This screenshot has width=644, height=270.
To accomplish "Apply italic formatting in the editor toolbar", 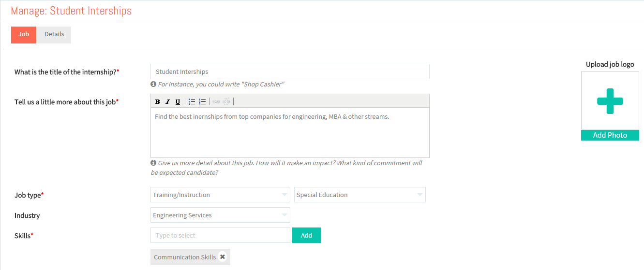I will point(168,101).
